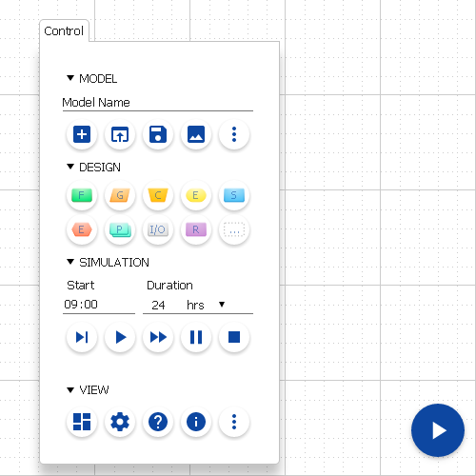Export the model as an image
Viewport: 476px width, 476px height.
[196, 134]
